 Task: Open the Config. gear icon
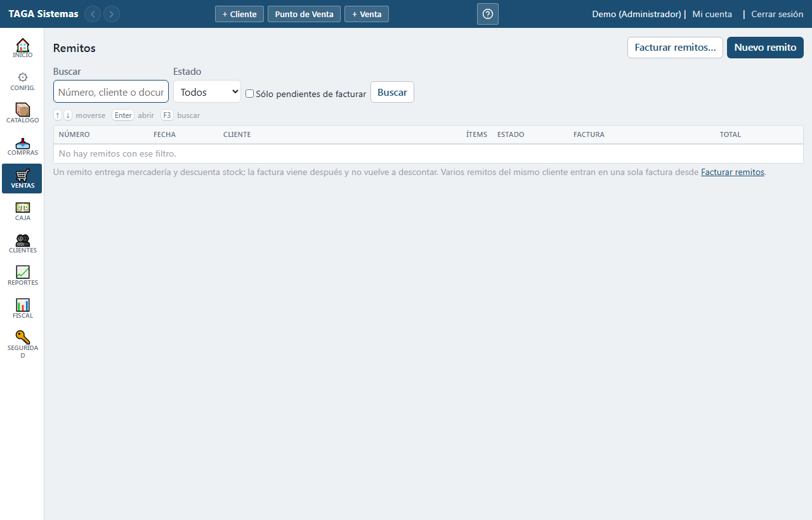point(22,81)
